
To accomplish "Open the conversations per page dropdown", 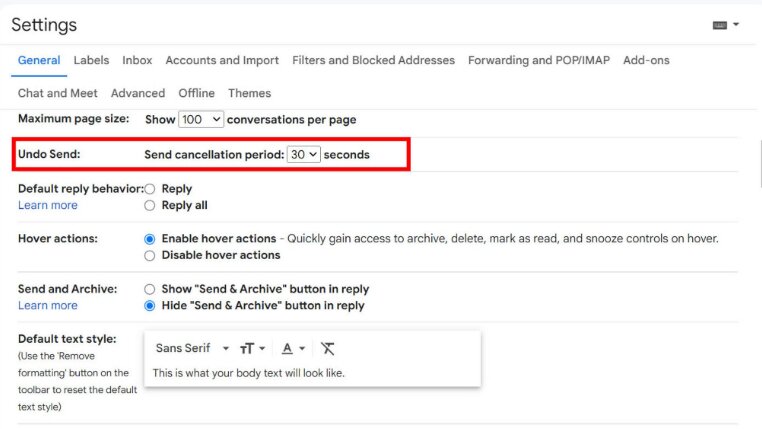I will point(201,120).
